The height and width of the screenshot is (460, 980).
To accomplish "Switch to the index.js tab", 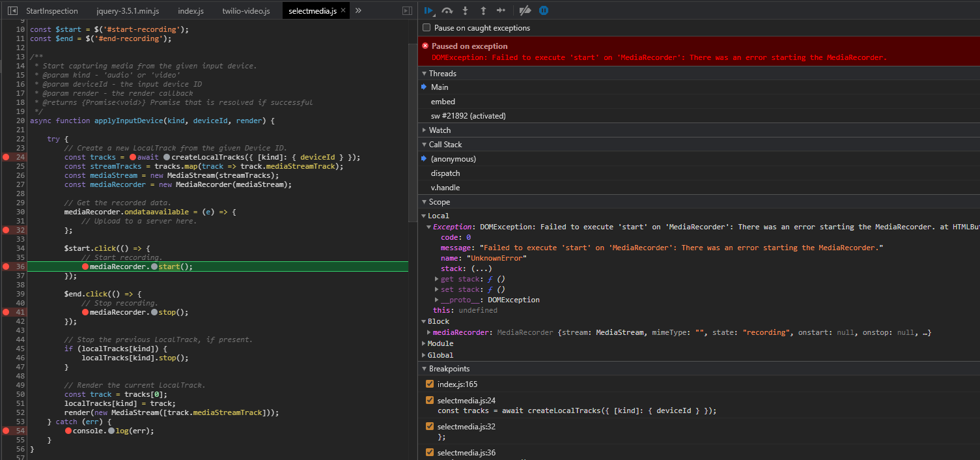I will [x=191, y=10].
